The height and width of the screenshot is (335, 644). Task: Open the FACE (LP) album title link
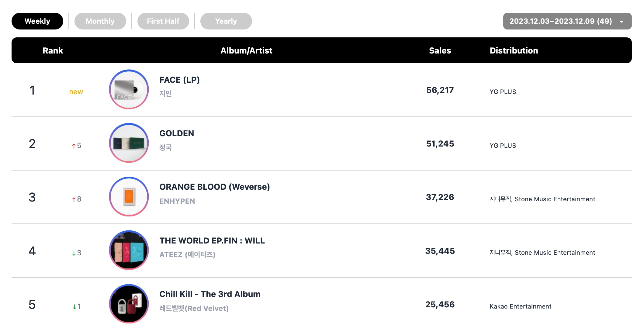pyautogui.click(x=179, y=80)
